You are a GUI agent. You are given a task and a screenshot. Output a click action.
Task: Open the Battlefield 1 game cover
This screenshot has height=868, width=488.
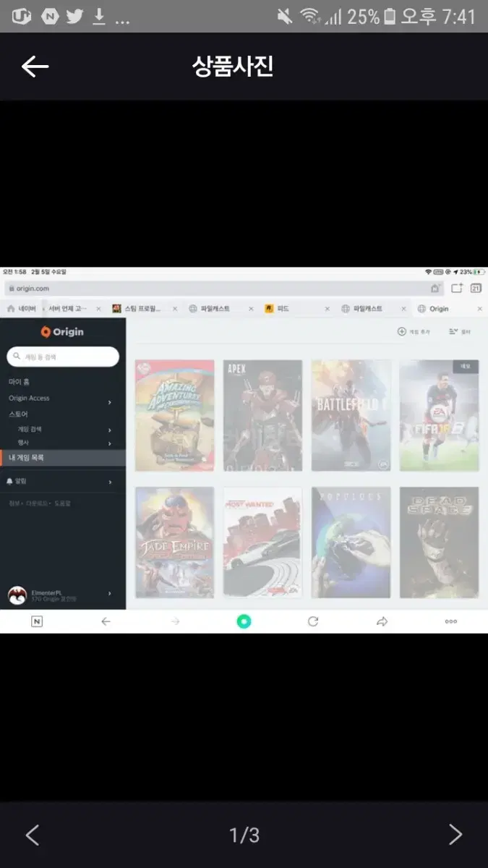(351, 415)
